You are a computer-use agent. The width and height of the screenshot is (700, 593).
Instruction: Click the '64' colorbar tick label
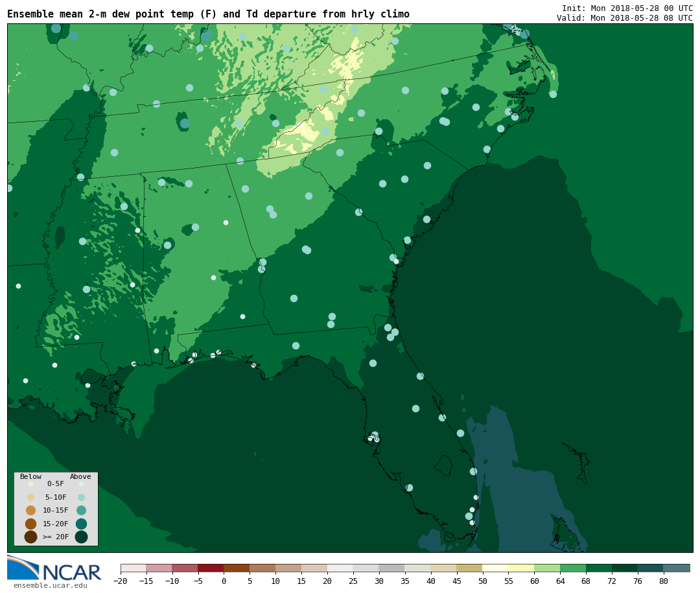click(560, 581)
